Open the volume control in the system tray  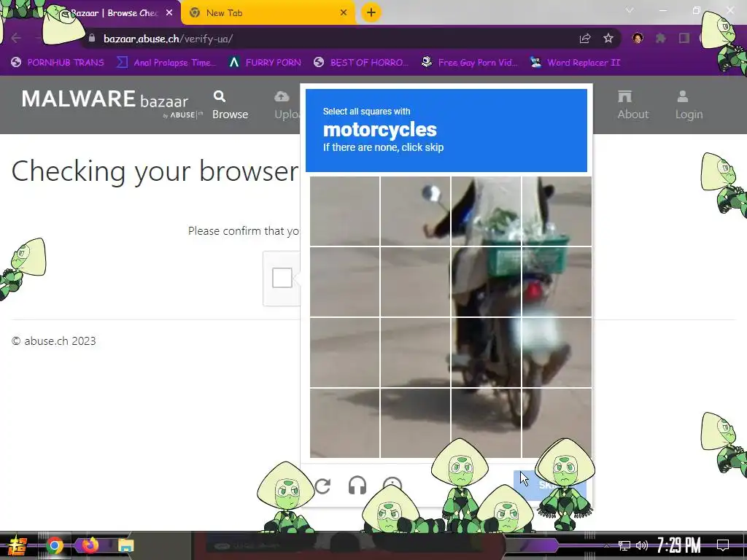[642, 545]
